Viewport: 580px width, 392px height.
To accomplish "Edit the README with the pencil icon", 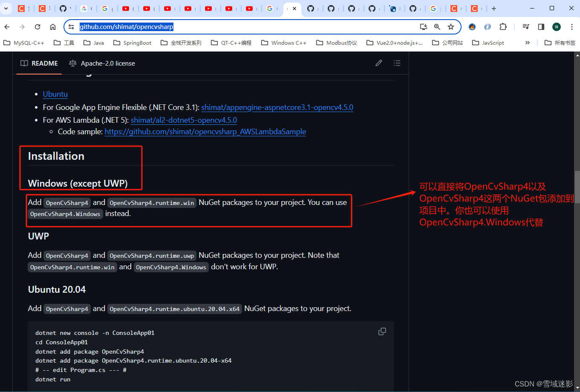I will click(x=379, y=63).
